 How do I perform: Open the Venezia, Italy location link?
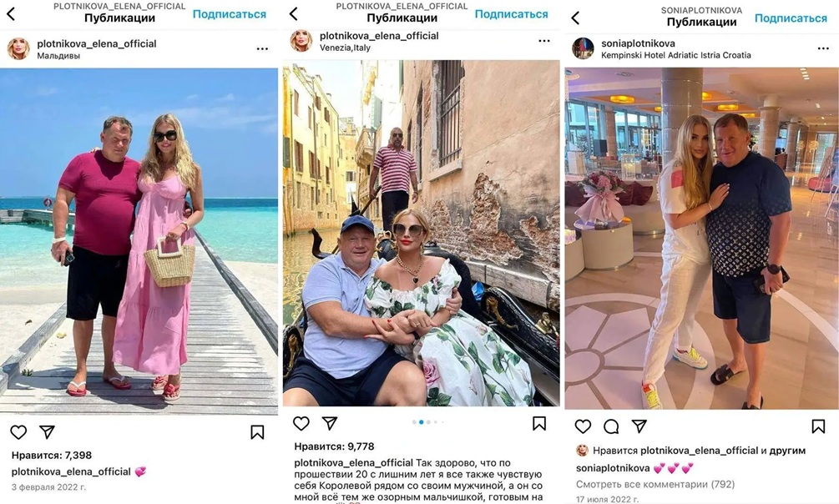point(345,48)
